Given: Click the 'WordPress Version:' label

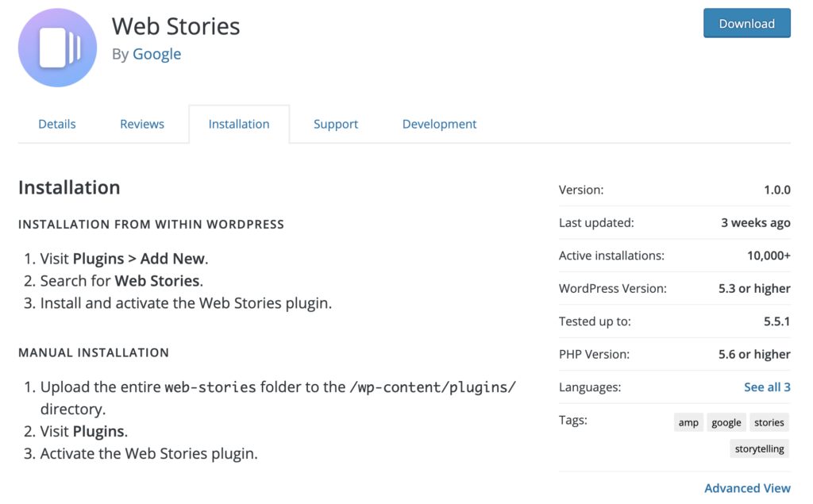Looking at the screenshot, I should point(613,288).
